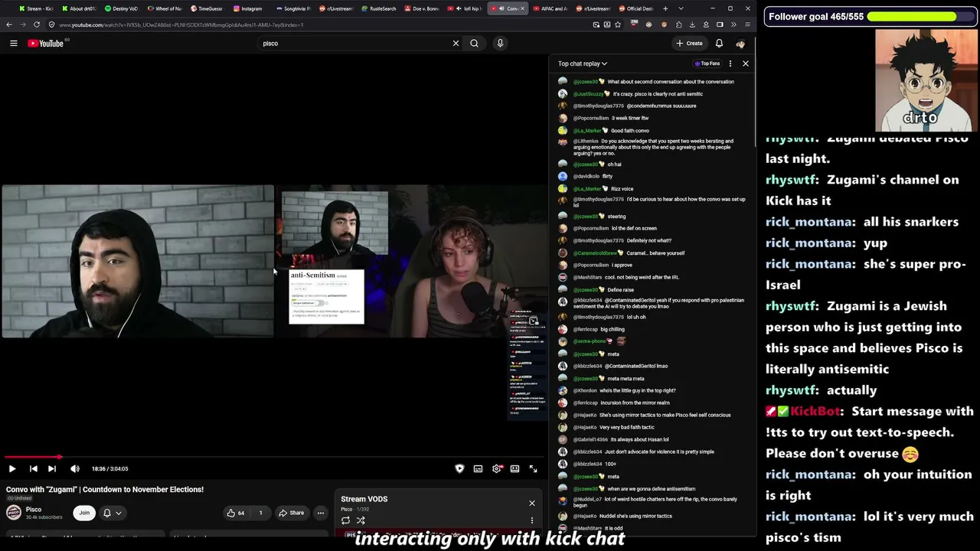Seek using the red video progress bar

tap(274, 457)
